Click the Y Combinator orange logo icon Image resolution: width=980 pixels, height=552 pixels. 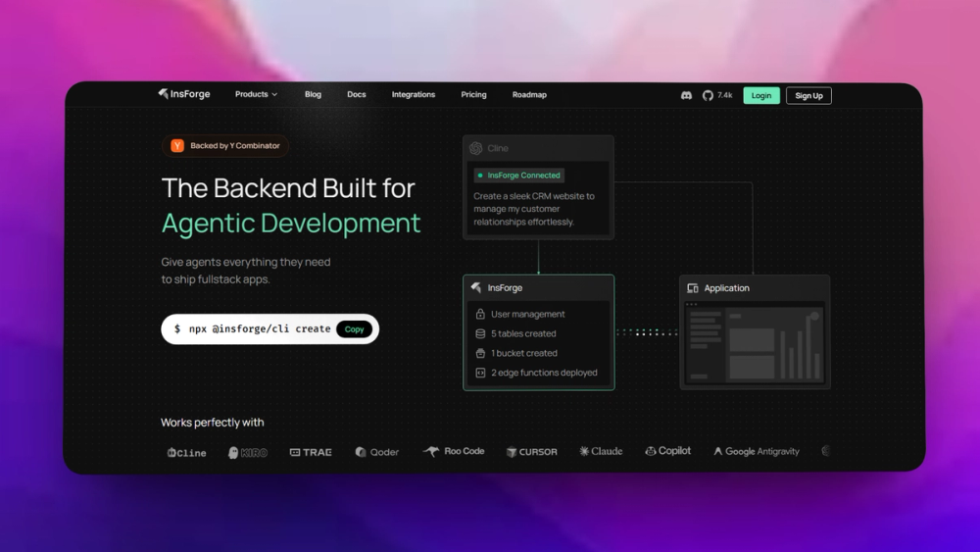click(177, 146)
